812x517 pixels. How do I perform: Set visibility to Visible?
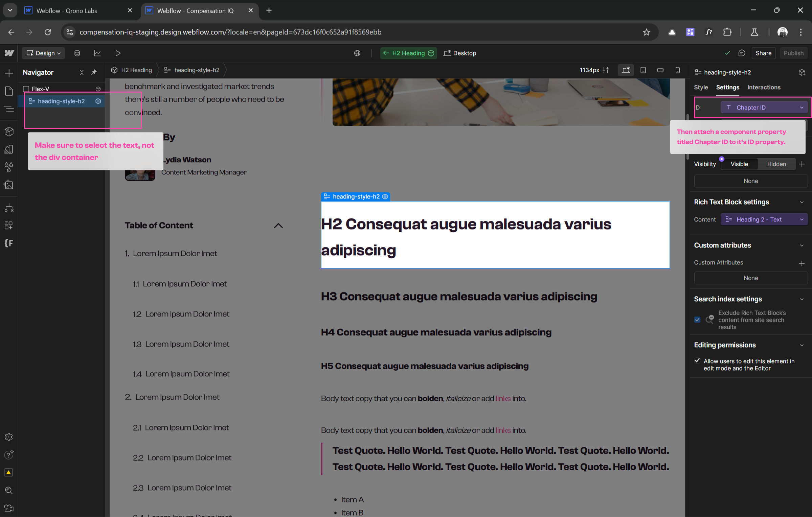(x=739, y=164)
